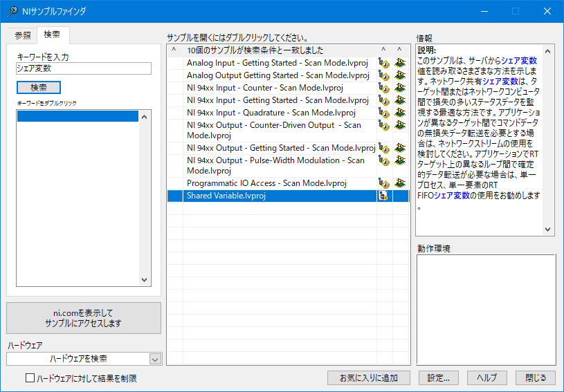Click project icon for Pulse-Width Modulation row
The width and height of the screenshot is (564, 392).
pyautogui.click(x=384, y=161)
